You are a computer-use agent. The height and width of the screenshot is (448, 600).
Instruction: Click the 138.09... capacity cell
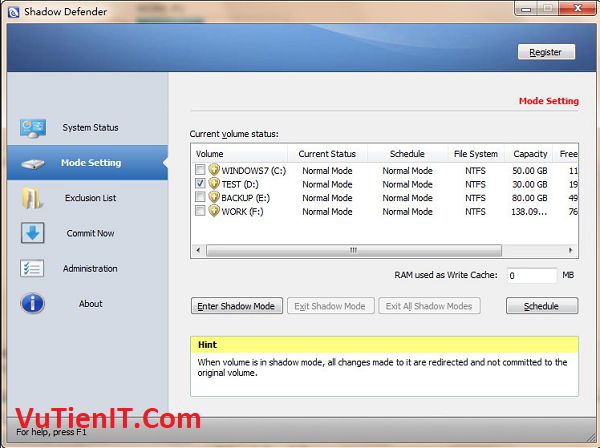pos(529,212)
